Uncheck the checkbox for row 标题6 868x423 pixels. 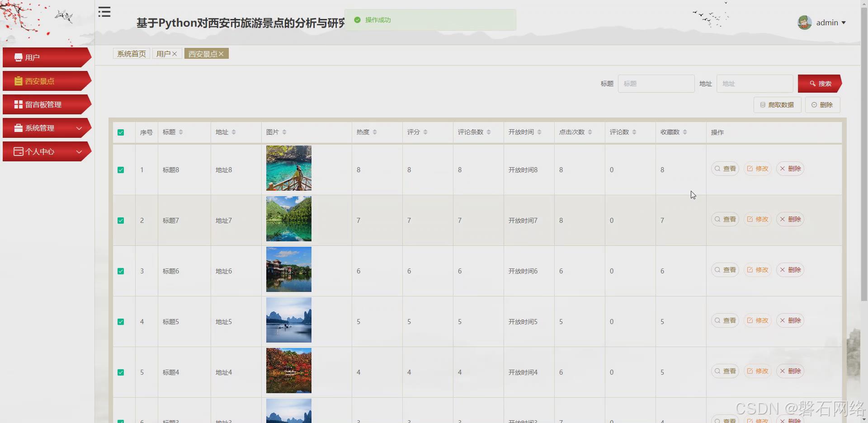click(x=121, y=271)
